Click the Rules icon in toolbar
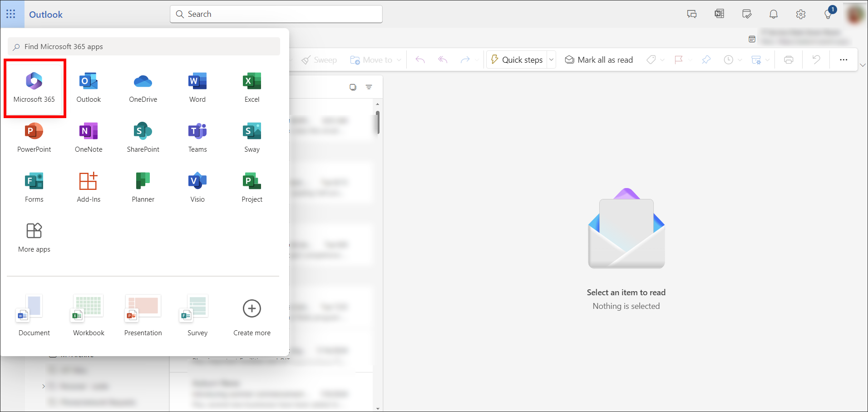Image resolution: width=868 pixels, height=412 pixels. [x=756, y=60]
